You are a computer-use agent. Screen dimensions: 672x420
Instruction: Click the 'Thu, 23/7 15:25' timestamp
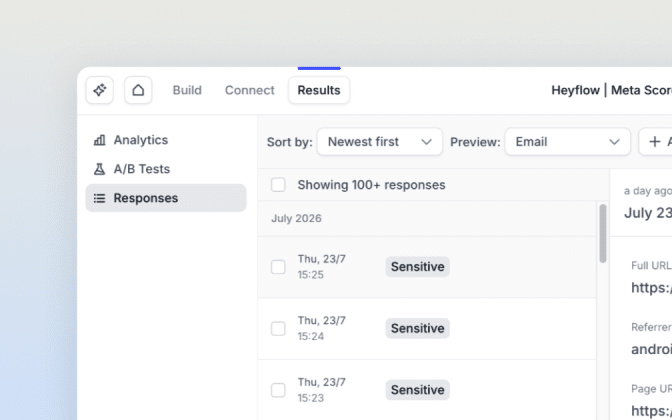[x=321, y=267]
